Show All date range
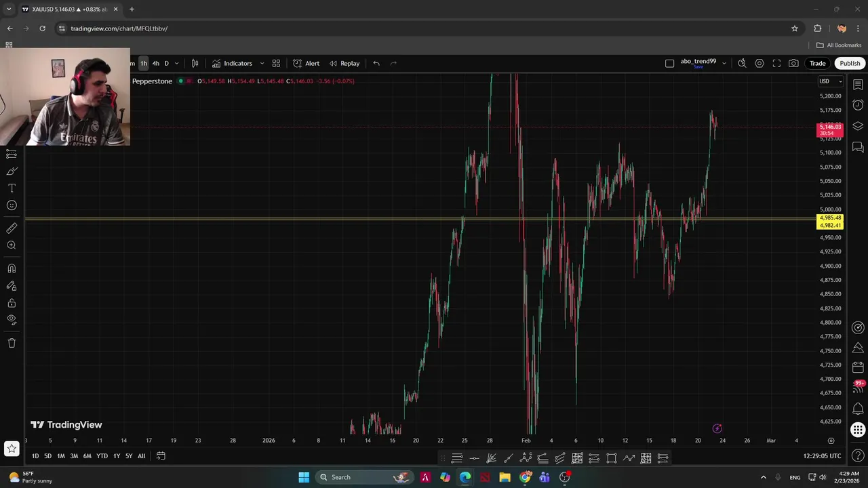This screenshot has height=488, width=868. coord(142,456)
